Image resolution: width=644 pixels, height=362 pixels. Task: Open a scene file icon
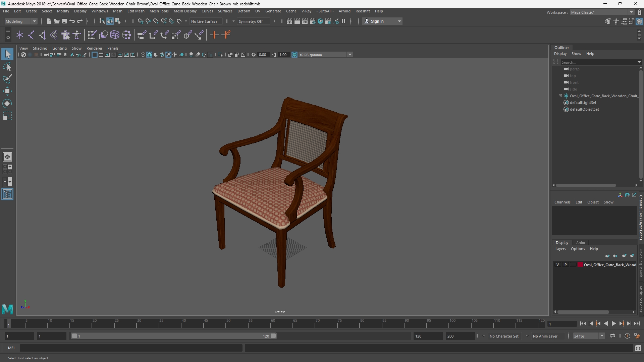tap(56, 21)
